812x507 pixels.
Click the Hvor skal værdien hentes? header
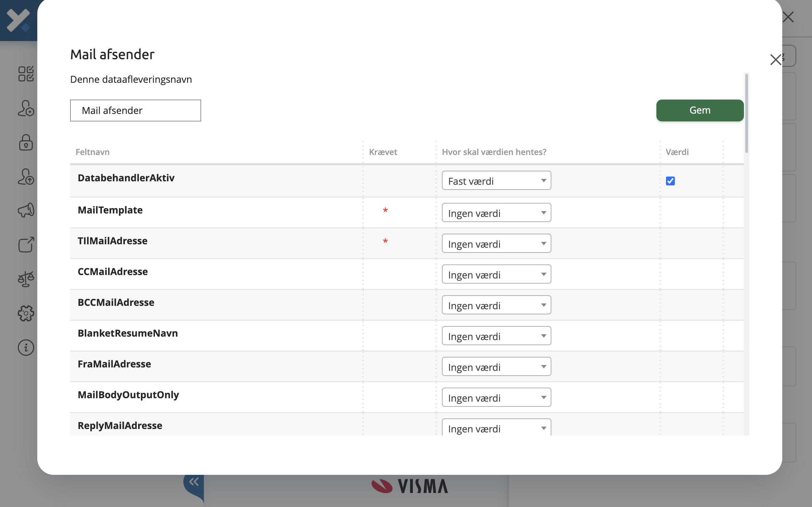coord(494,152)
